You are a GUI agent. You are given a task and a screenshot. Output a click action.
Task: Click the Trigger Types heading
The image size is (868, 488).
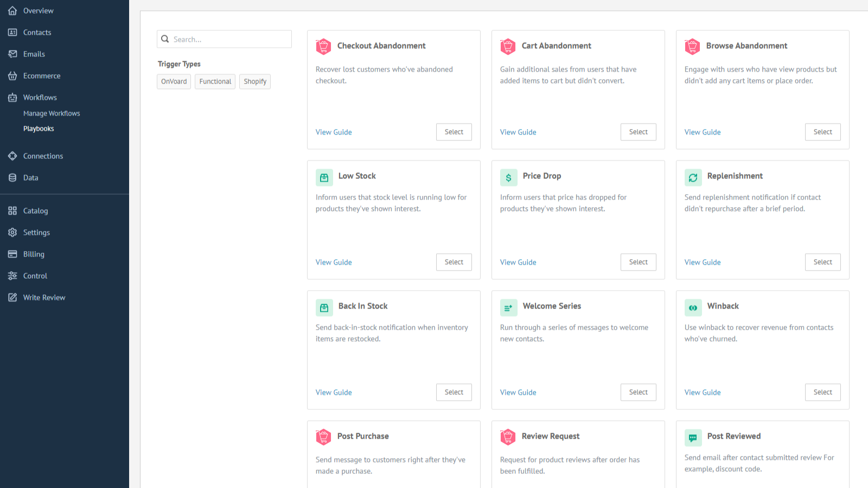click(179, 64)
